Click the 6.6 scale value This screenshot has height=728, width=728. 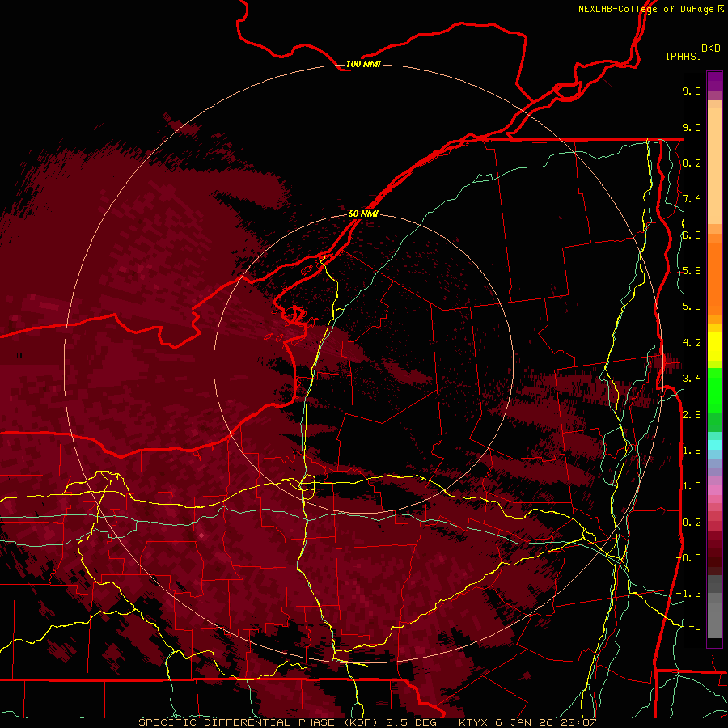point(692,235)
